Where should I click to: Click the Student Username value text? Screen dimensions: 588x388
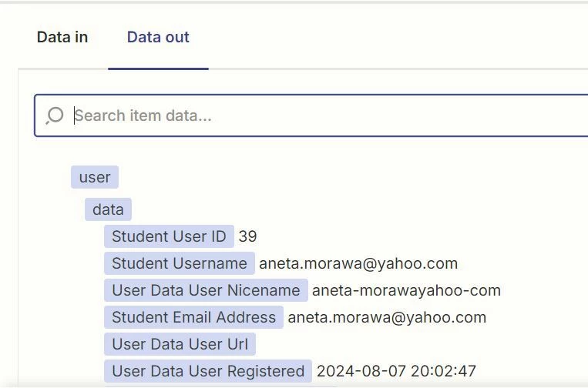coord(358,263)
